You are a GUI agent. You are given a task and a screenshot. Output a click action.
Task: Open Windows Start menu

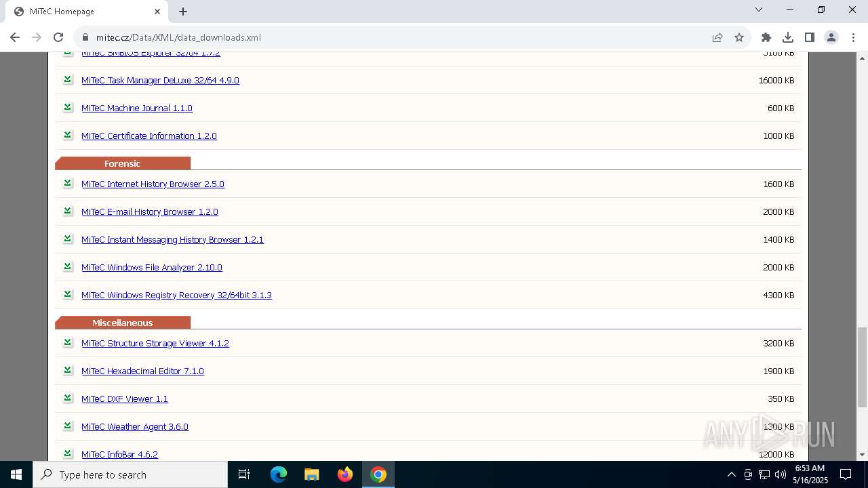(x=16, y=474)
